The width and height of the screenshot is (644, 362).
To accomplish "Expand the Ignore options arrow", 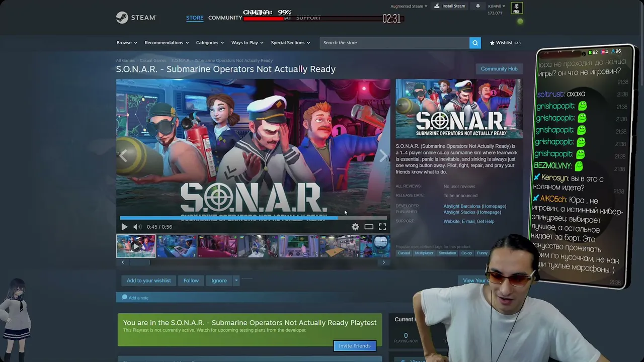I will point(236,281).
